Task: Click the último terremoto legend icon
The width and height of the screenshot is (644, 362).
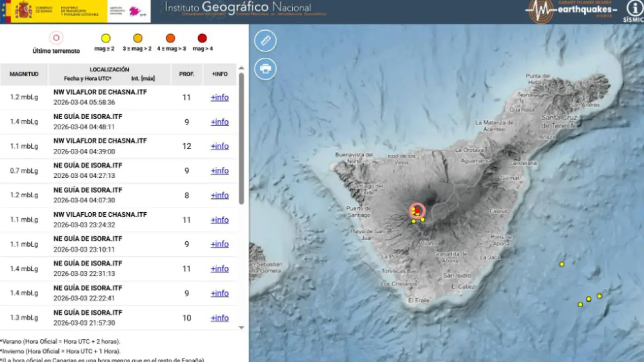Action: pyautogui.click(x=56, y=38)
